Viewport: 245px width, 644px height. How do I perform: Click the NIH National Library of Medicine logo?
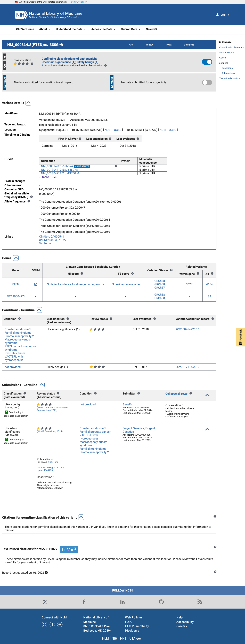pyautogui.click(x=49, y=15)
